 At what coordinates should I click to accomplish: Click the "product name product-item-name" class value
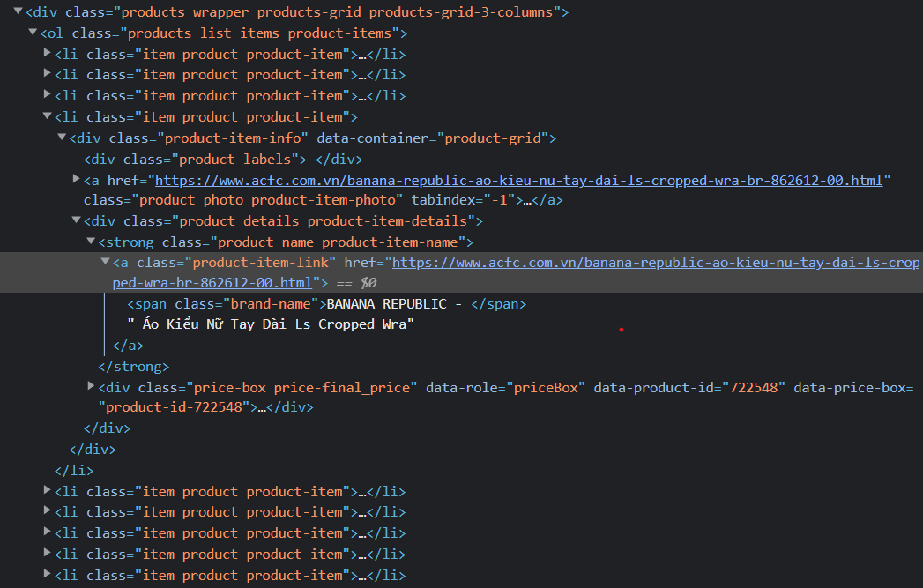(x=338, y=242)
